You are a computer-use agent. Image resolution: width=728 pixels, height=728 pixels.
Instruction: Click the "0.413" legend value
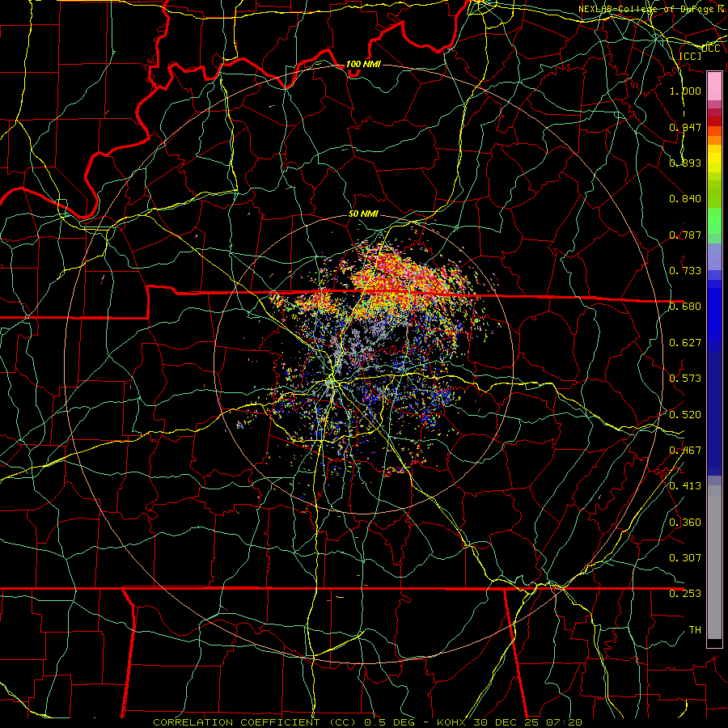pyautogui.click(x=685, y=486)
